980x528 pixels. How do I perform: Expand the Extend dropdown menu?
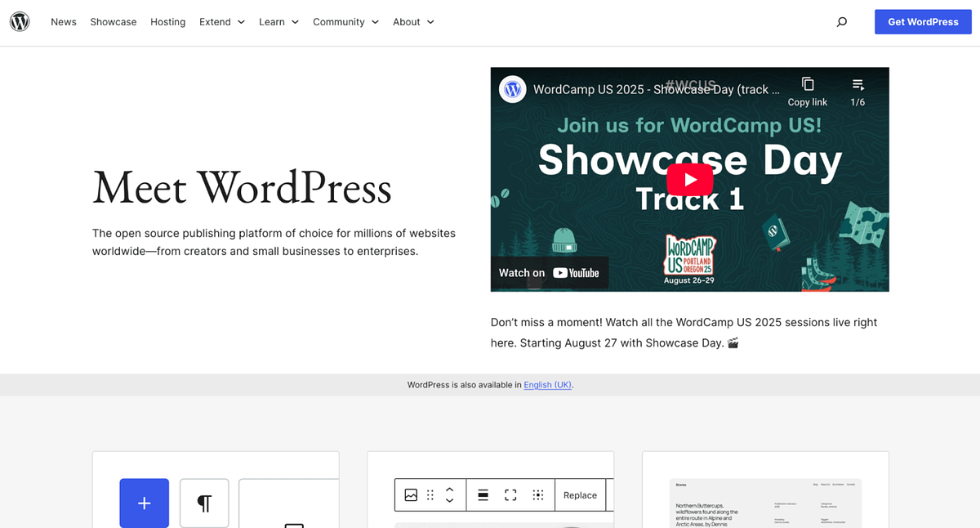[221, 21]
